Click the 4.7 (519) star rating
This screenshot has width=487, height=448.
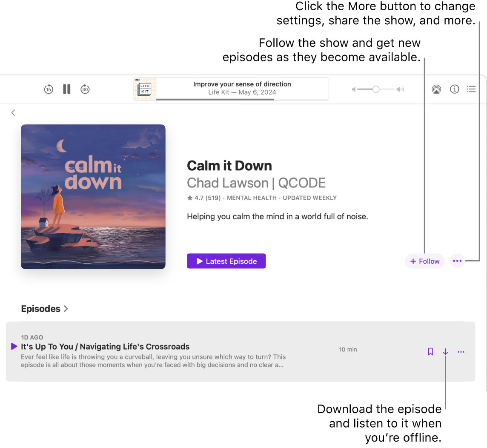[204, 198]
